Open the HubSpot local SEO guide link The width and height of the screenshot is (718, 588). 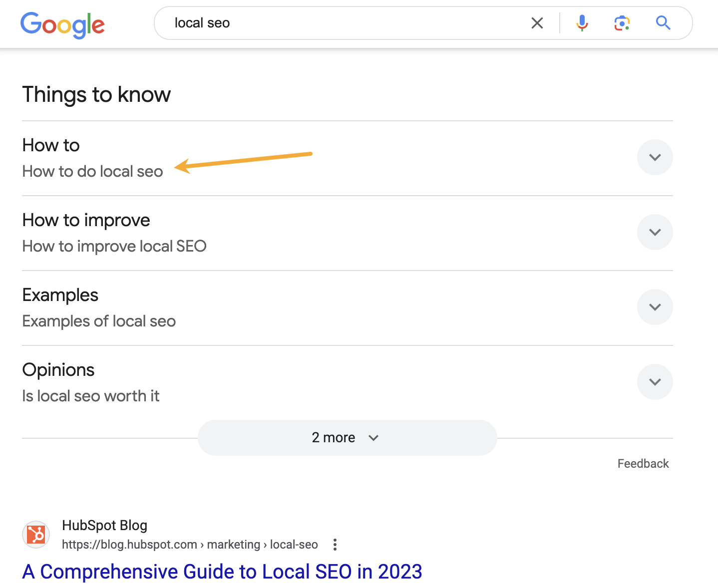(223, 571)
